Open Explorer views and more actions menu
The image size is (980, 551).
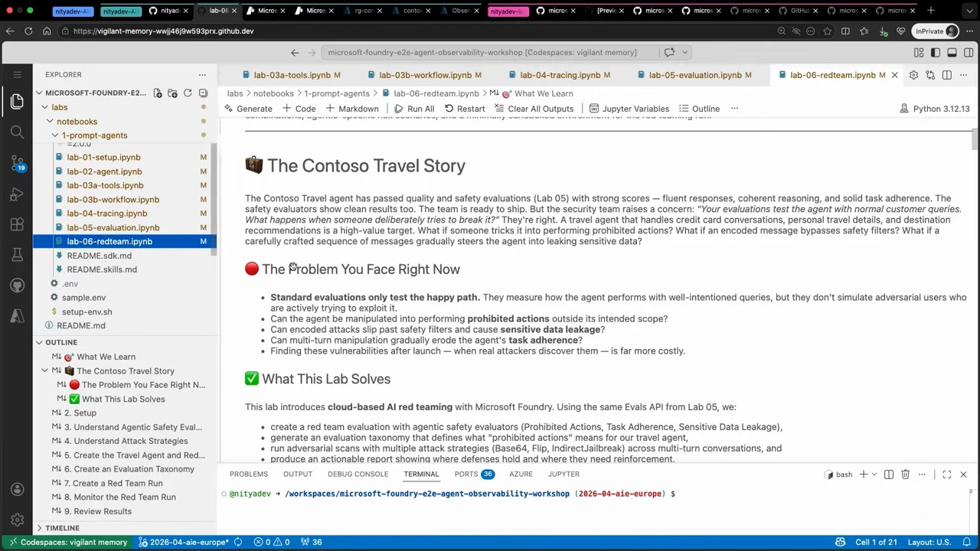pos(202,74)
